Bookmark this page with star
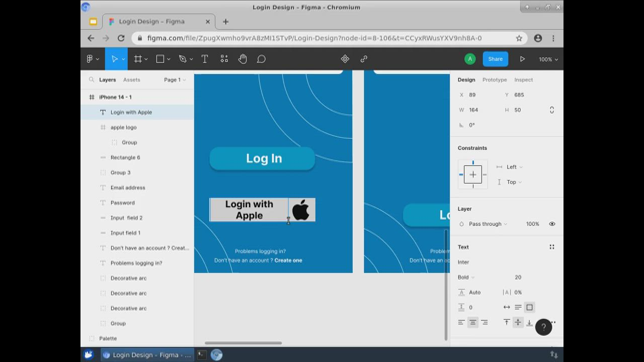Image resolution: width=644 pixels, height=362 pixels. [519, 38]
